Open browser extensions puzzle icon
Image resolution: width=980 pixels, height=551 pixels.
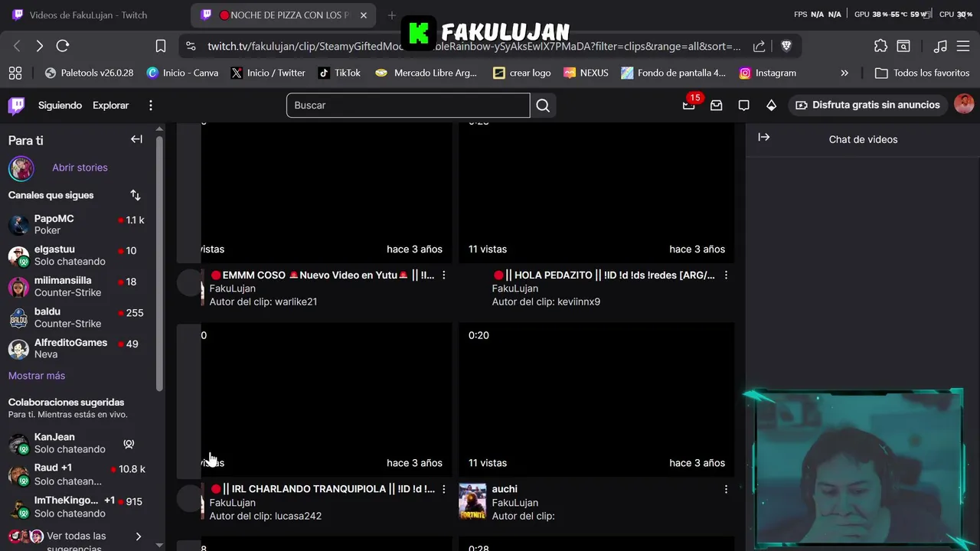coord(880,46)
